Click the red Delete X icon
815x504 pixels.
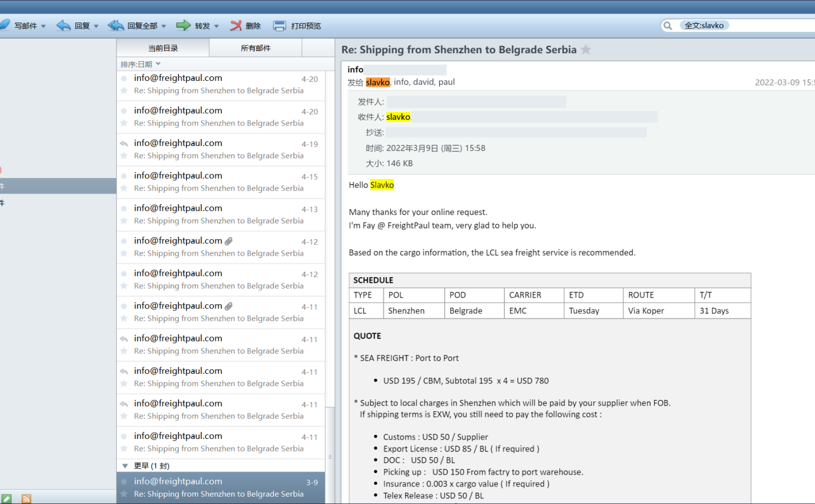pos(236,25)
